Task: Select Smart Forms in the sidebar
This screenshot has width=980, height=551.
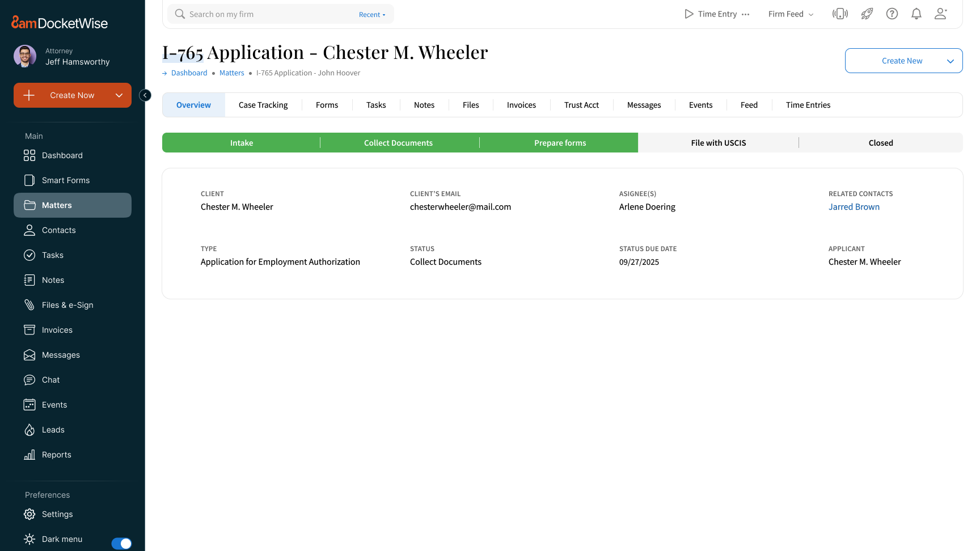Action: [65, 180]
